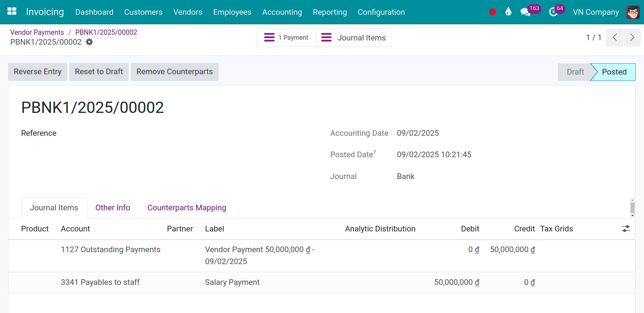
Task: Open the Configuration menu
Action: point(381,12)
